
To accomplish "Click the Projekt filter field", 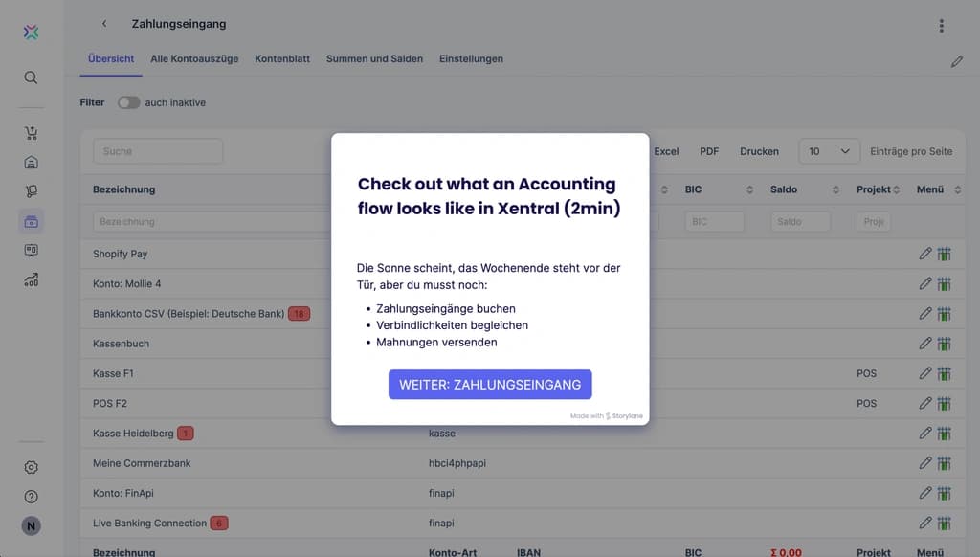I will [x=874, y=221].
